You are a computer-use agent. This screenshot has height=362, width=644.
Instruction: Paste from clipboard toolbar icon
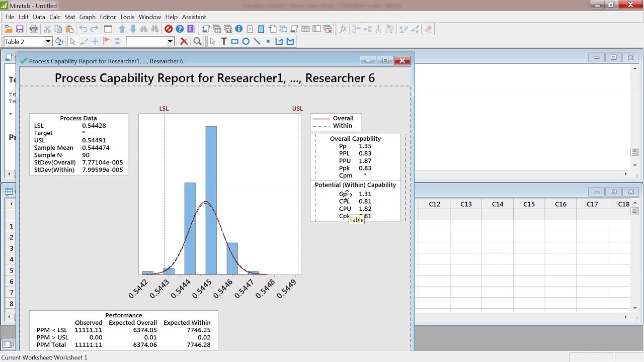point(69,29)
